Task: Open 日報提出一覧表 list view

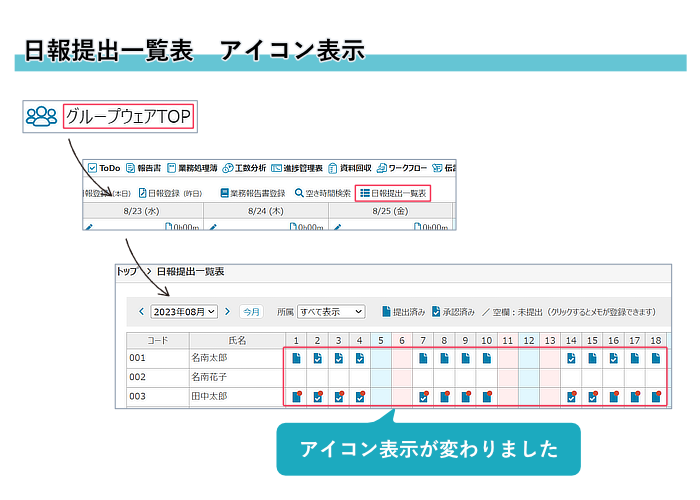Action: click(x=393, y=193)
